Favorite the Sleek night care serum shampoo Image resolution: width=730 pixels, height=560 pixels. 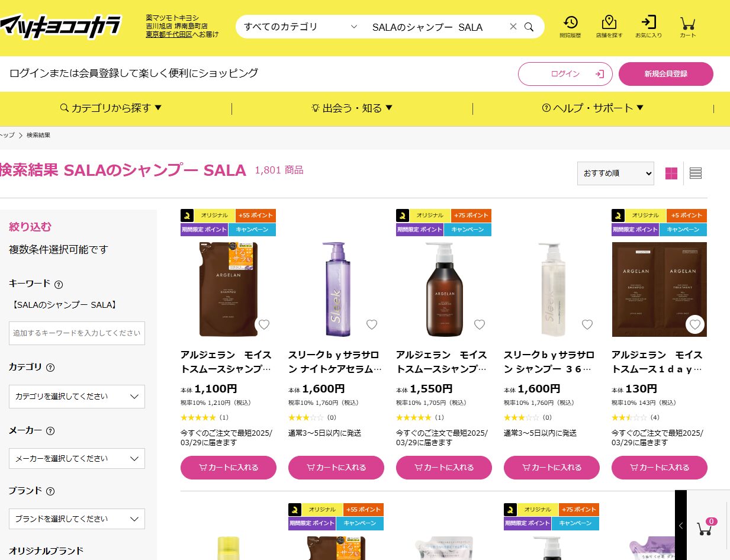point(372,324)
